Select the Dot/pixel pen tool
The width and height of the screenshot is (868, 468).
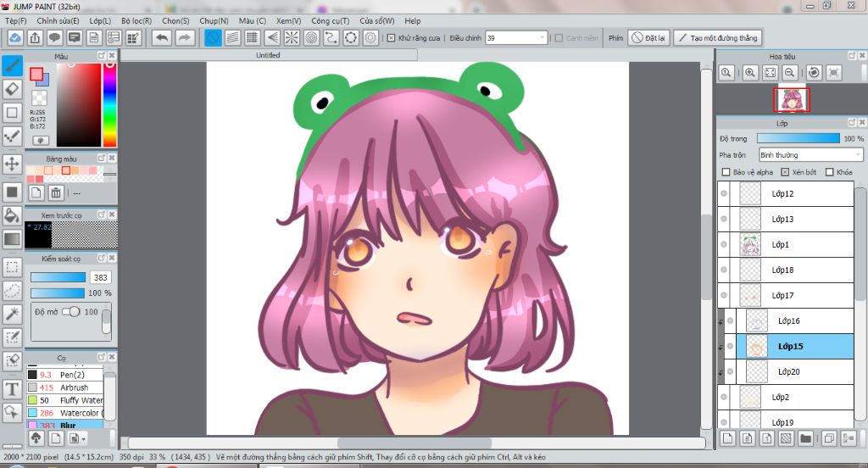12,136
